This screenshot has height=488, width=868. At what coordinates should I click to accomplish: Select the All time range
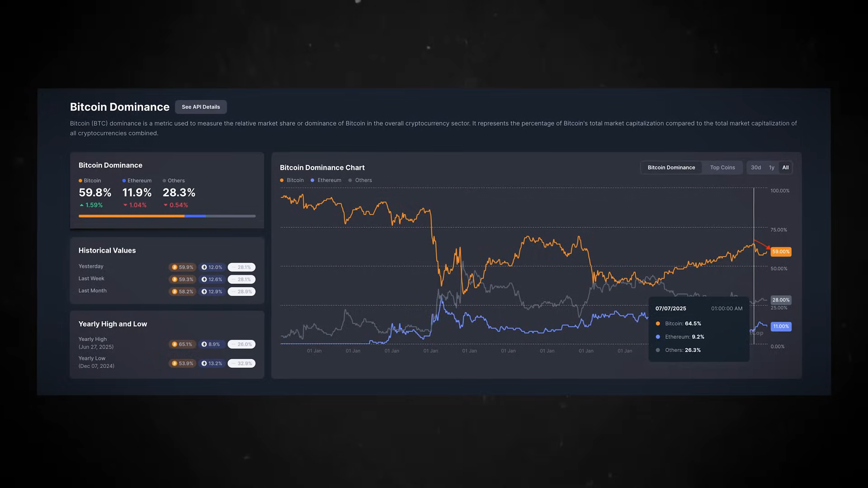[785, 168]
